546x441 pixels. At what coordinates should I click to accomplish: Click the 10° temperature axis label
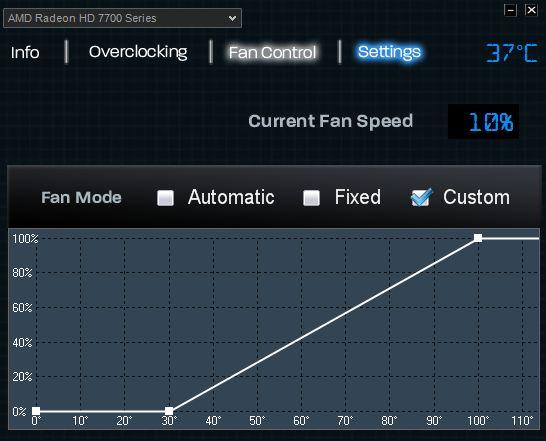pyautogui.click(x=80, y=421)
